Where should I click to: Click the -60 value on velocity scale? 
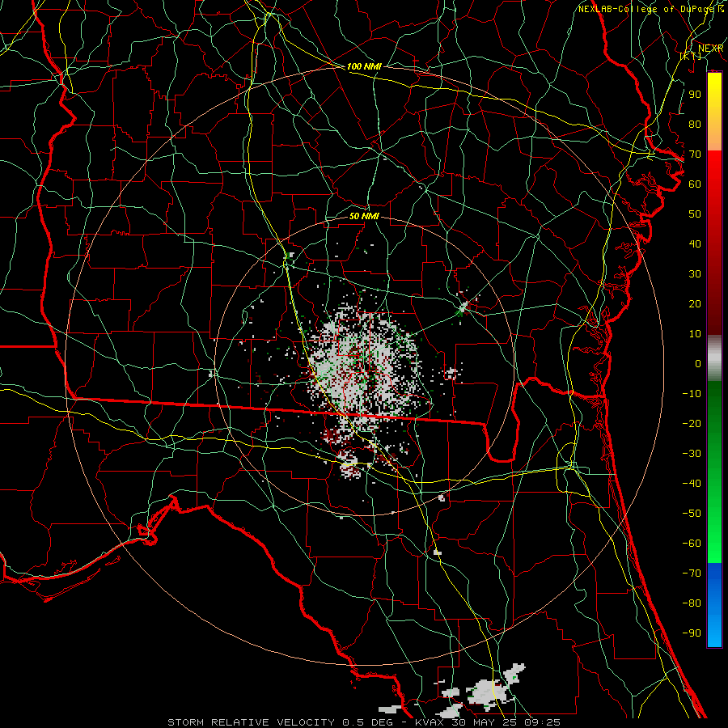point(692,544)
